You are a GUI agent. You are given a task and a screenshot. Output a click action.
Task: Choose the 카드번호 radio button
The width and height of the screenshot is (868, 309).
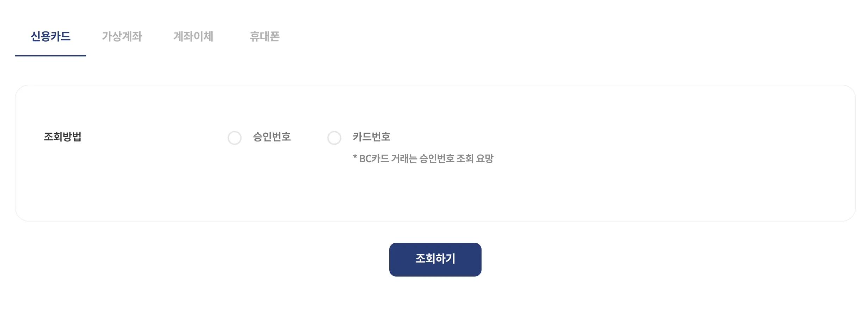[x=334, y=138]
